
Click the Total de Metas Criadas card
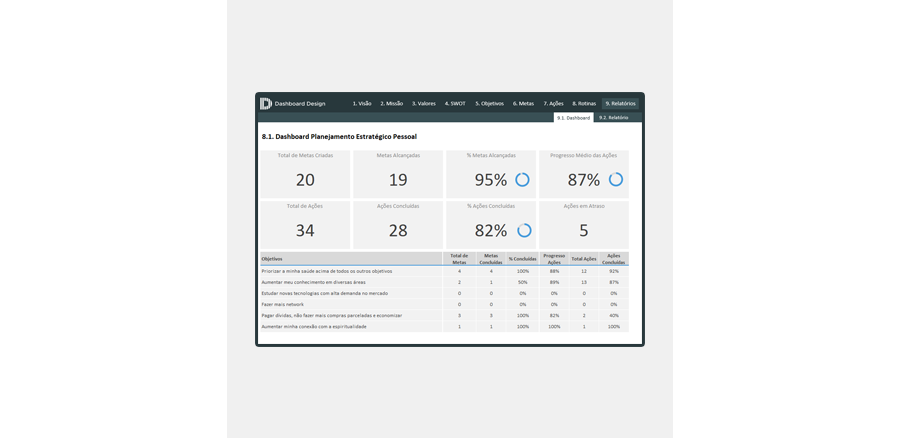[x=305, y=174]
